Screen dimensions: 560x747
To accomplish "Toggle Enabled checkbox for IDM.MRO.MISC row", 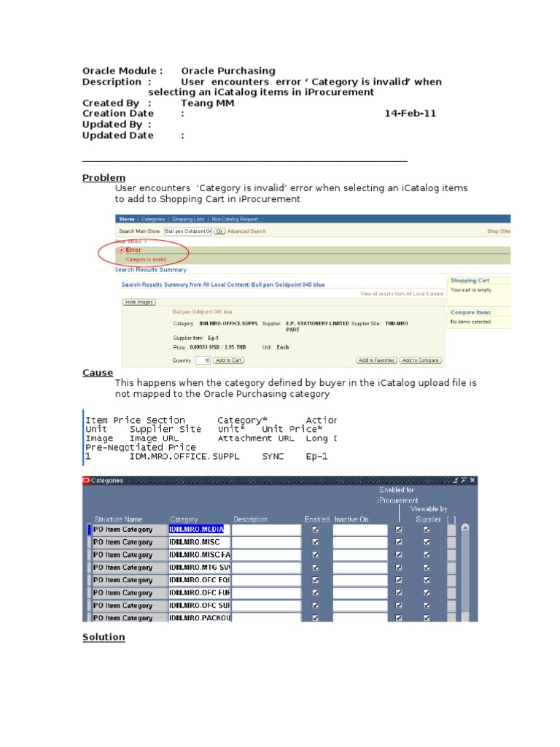I will 315,542.
